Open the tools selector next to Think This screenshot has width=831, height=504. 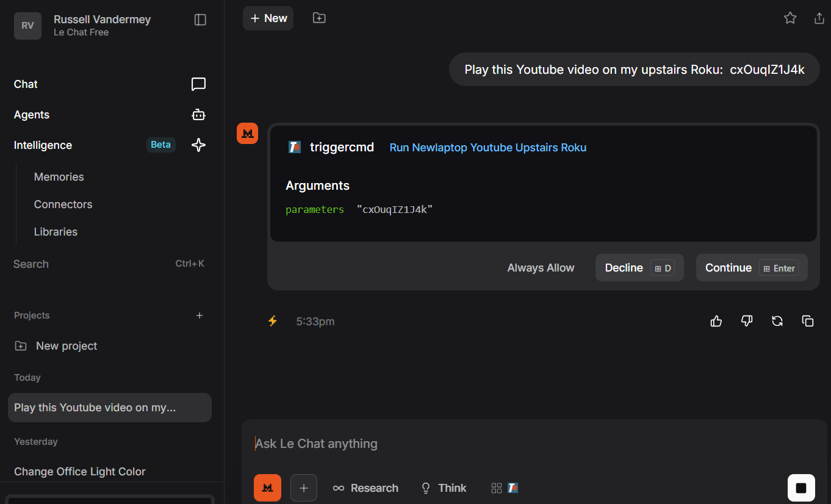coord(505,488)
